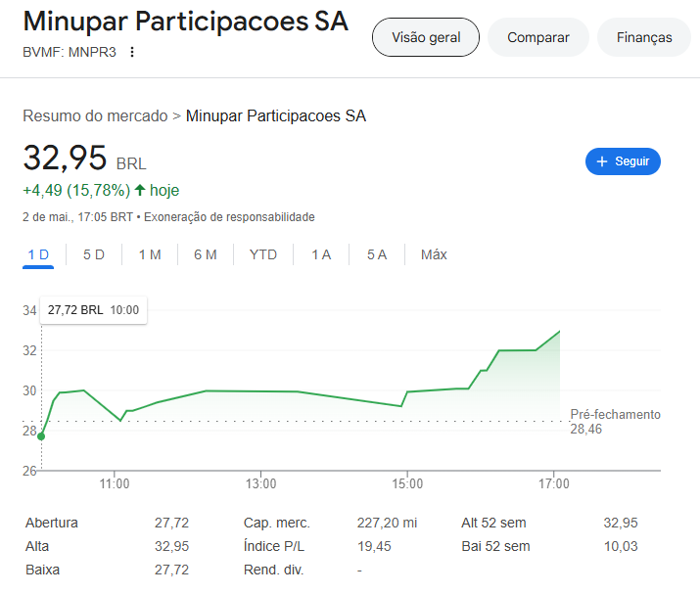Click the 13:00 time axis label

[260, 483]
